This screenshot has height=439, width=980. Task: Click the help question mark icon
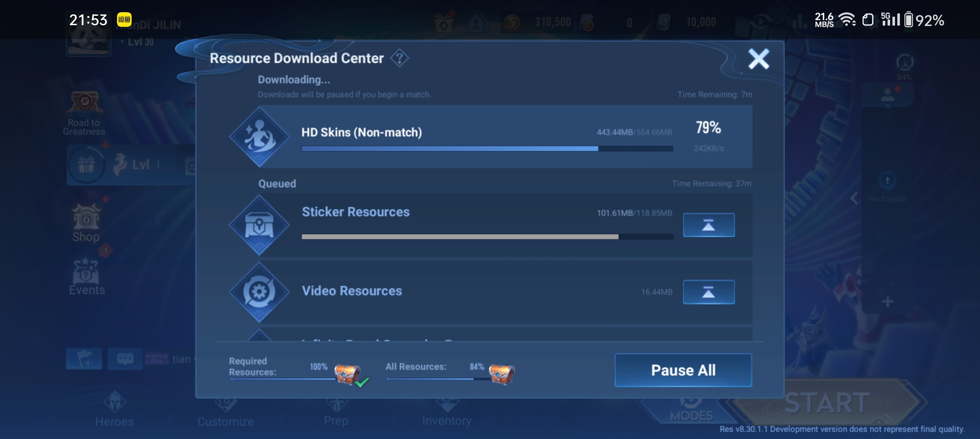(x=399, y=59)
